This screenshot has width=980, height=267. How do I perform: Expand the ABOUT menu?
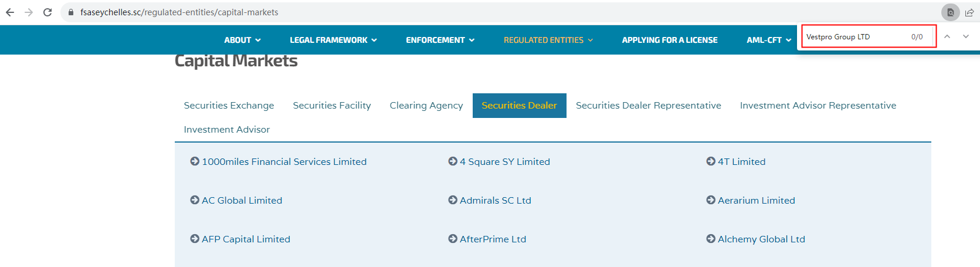(242, 40)
